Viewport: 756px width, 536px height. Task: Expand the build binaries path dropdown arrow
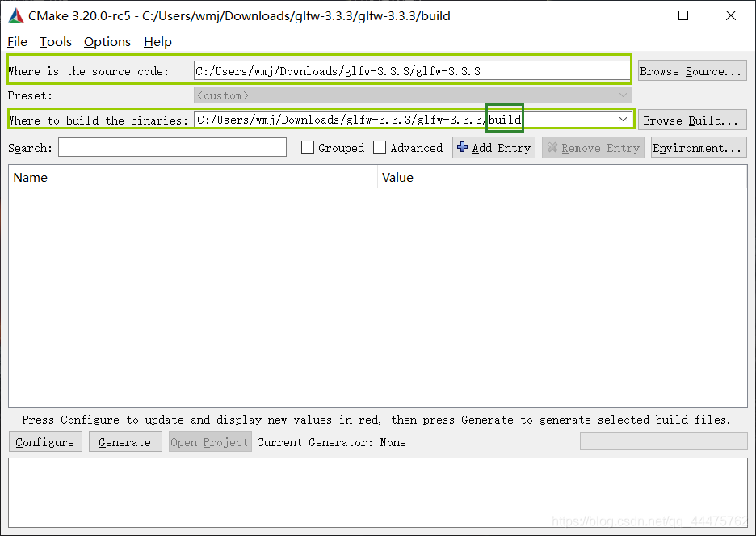click(x=623, y=119)
